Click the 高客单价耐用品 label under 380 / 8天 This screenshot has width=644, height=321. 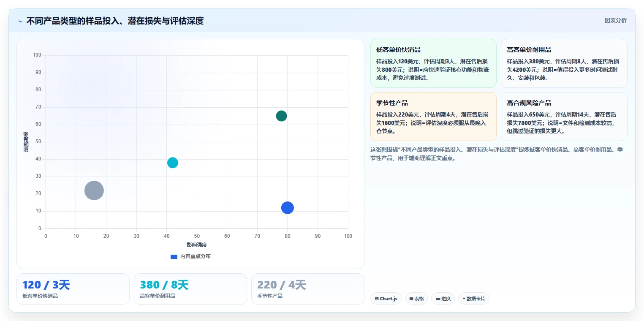[158, 296]
